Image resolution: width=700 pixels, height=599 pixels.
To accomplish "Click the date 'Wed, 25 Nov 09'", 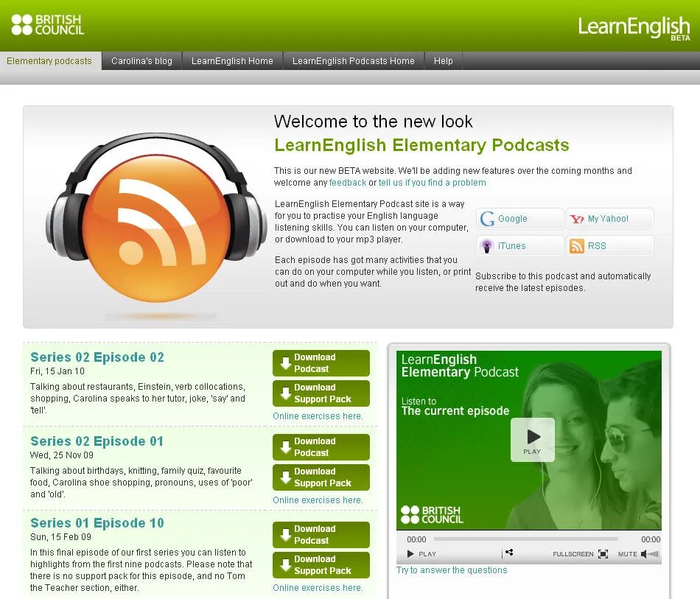I will click(x=62, y=455).
